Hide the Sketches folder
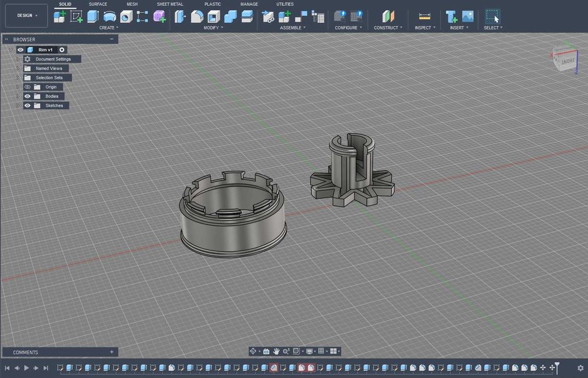The image size is (588, 378). coord(28,106)
